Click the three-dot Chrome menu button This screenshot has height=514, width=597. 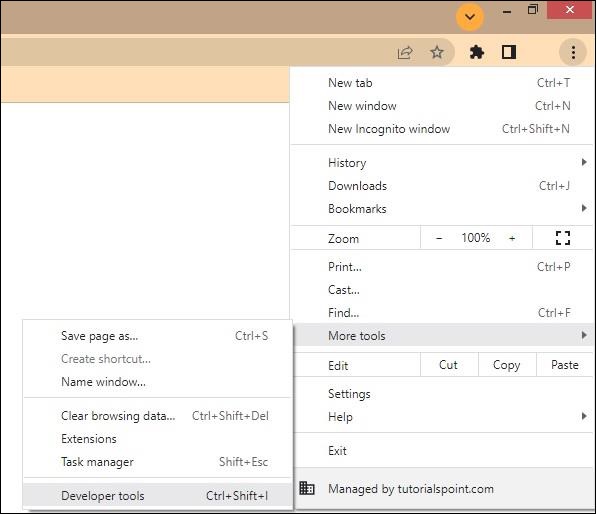pyautogui.click(x=573, y=52)
